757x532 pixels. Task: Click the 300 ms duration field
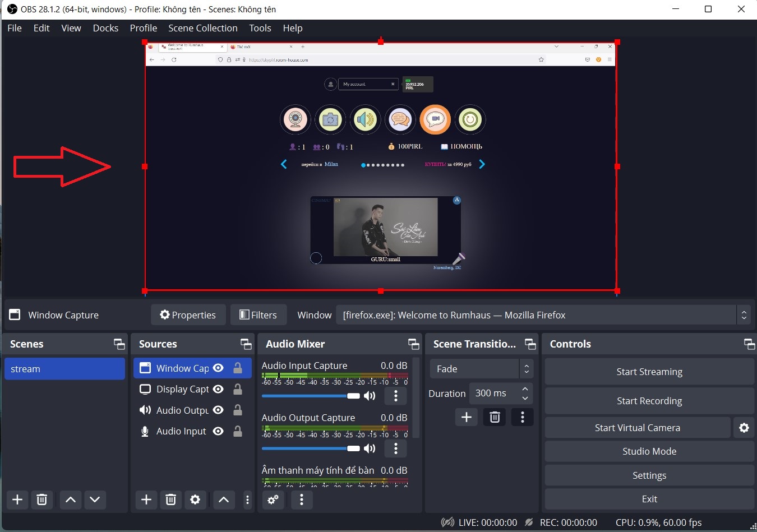(x=493, y=394)
